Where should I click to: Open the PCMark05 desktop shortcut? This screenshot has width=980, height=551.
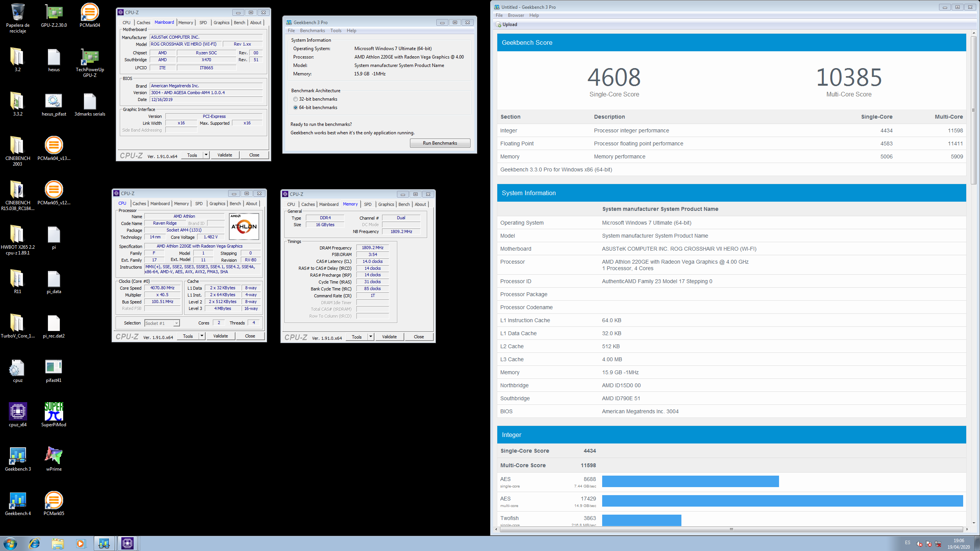(54, 504)
